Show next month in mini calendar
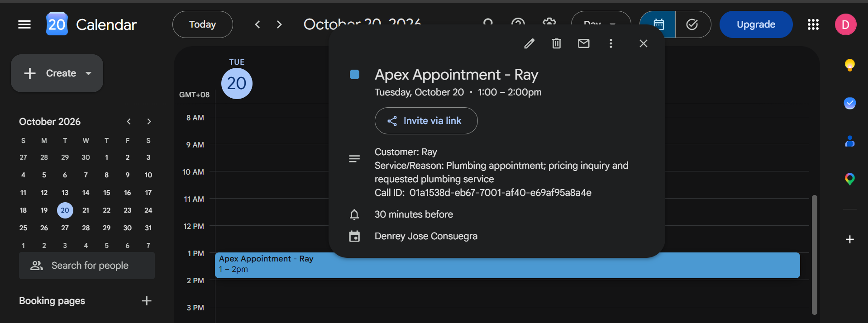Screen dimensions: 868x323 149,121
